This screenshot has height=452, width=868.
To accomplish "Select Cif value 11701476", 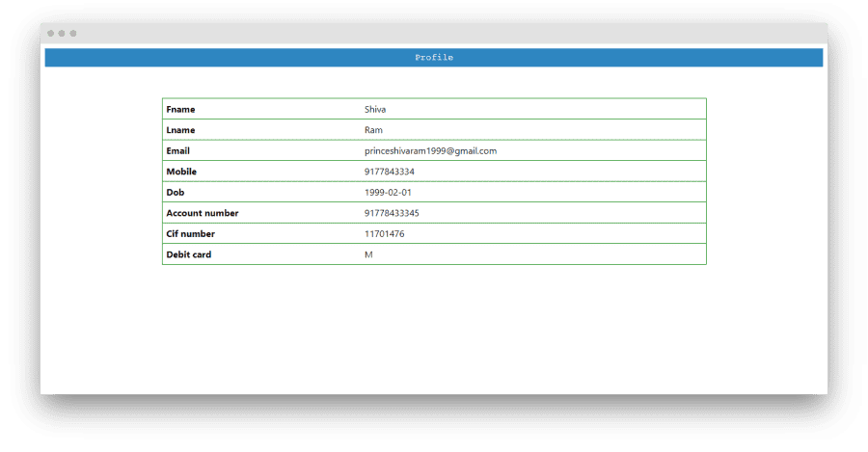I will tap(384, 234).
